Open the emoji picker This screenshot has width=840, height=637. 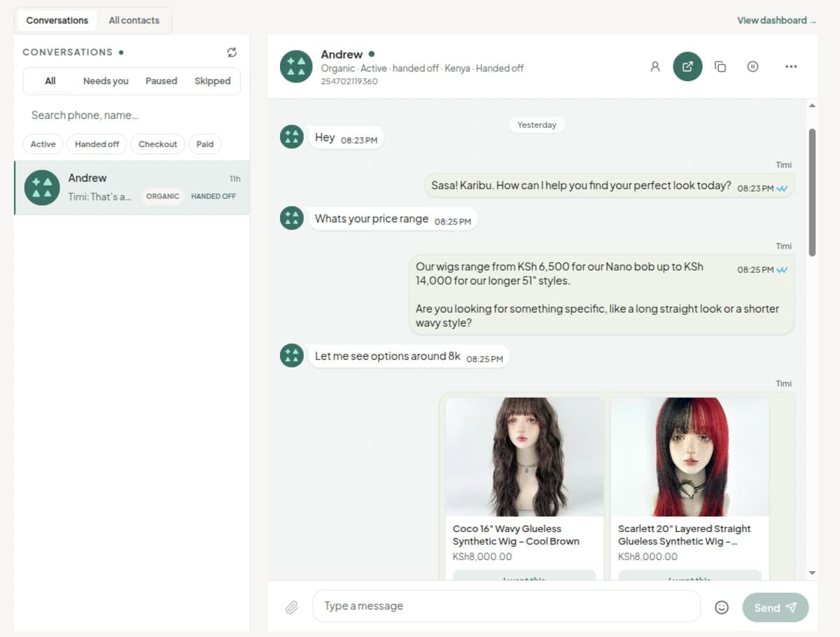722,607
